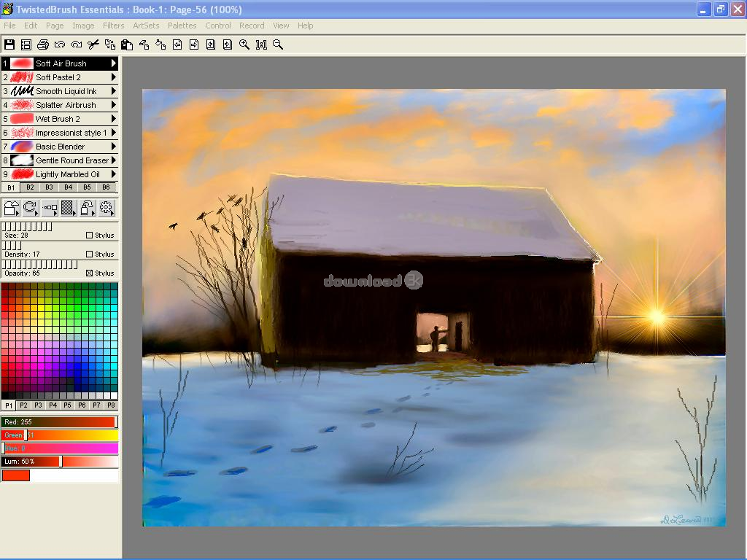This screenshot has width=747, height=560.
Task: Open the Filters menu
Action: 113,26
